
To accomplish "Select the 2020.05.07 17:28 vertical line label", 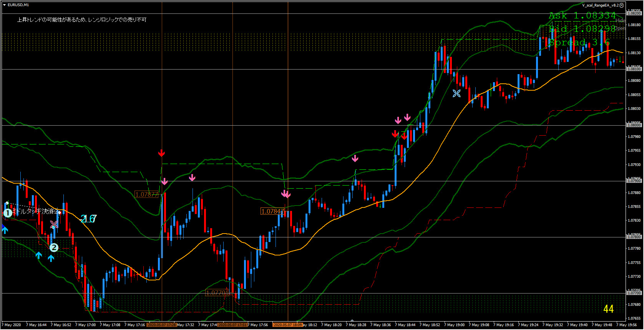I will 161,325.
